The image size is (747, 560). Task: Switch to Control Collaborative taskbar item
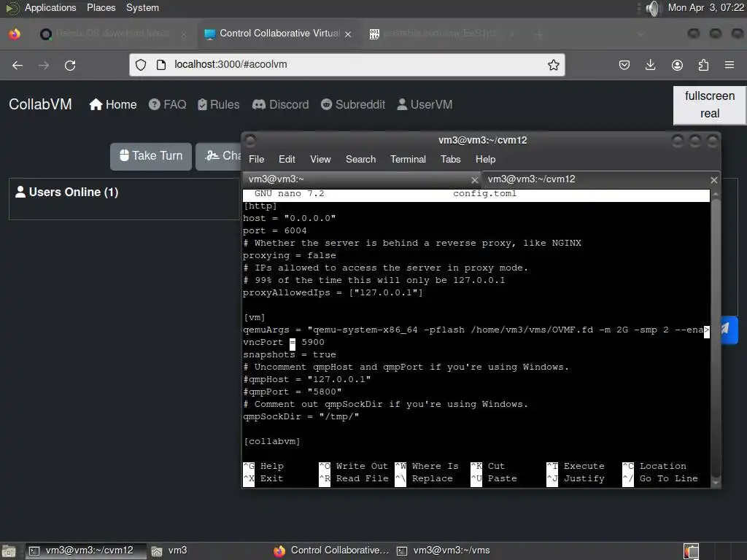point(332,551)
